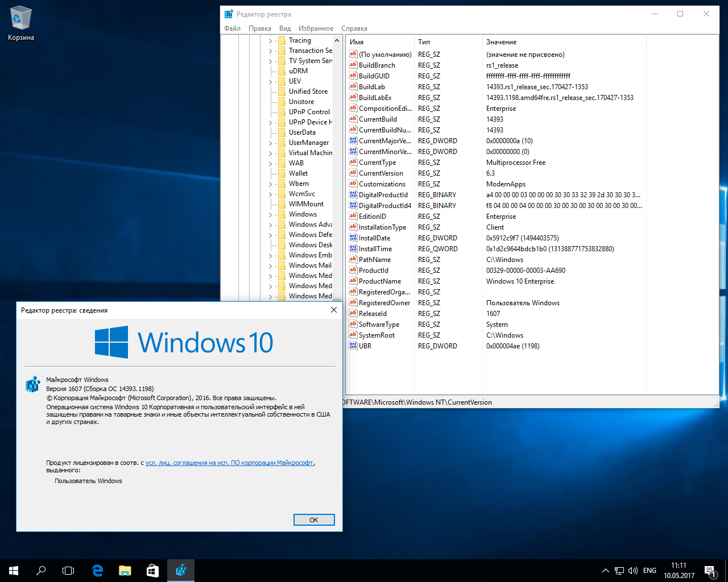
Task: Click the status bar registry path
Action: (x=417, y=402)
